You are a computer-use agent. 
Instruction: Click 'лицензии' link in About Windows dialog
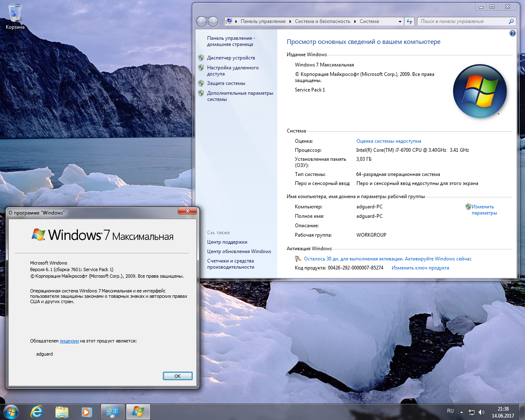tap(69, 341)
